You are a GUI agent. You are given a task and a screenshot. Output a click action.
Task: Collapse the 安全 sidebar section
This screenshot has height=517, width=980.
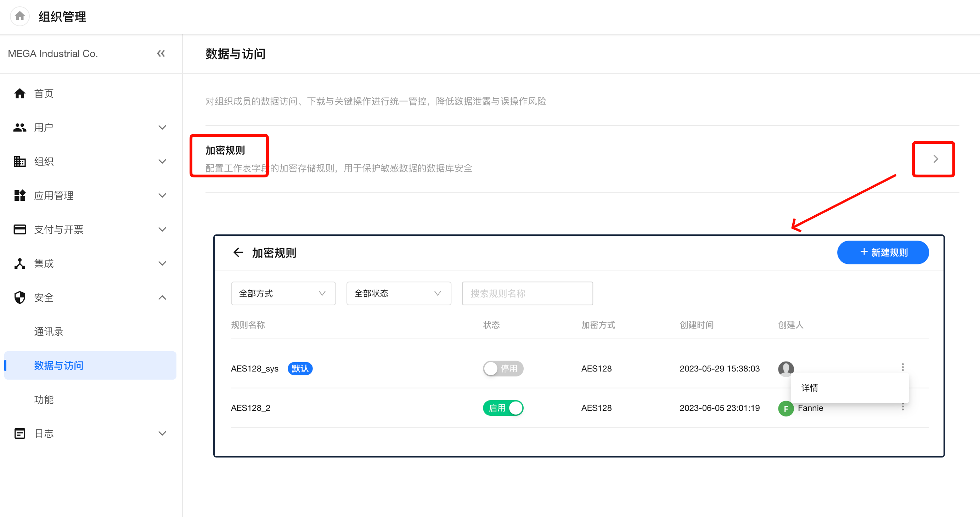tap(162, 297)
